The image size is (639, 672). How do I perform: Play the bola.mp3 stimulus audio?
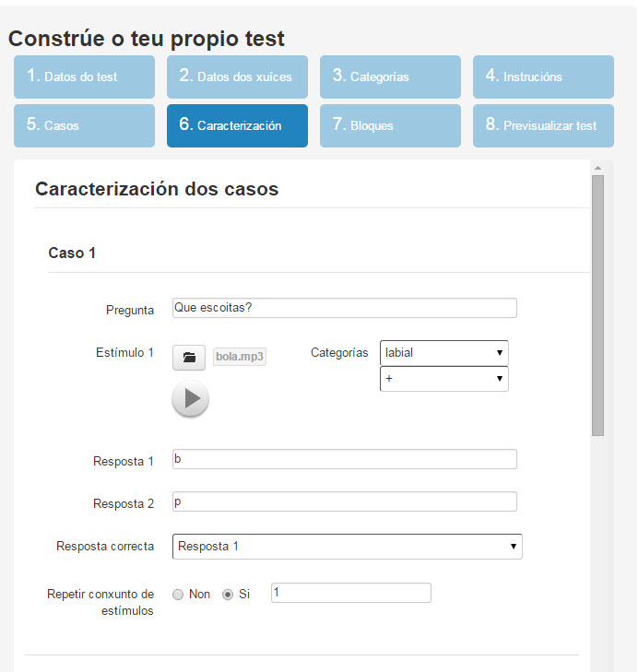pos(191,398)
